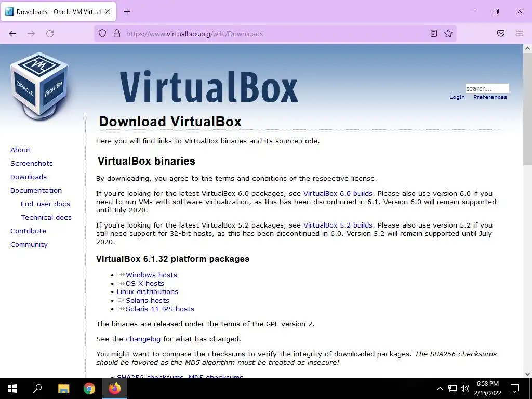Click the forward navigation arrow
Screen dimensions: 532x399
pos(31,34)
